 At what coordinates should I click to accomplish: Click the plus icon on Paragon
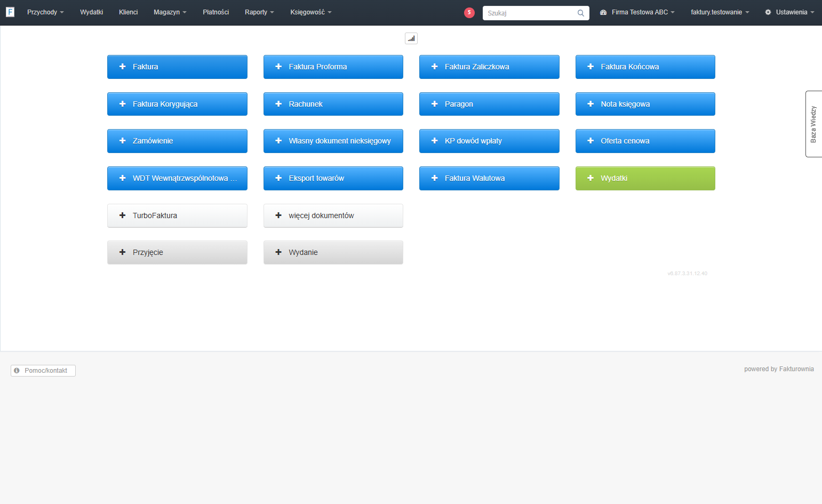[434, 104]
